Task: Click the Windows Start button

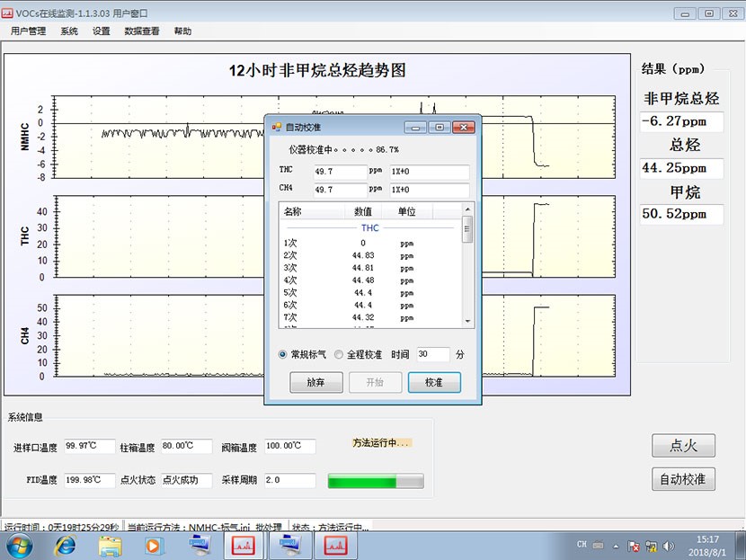Action: pyautogui.click(x=19, y=545)
